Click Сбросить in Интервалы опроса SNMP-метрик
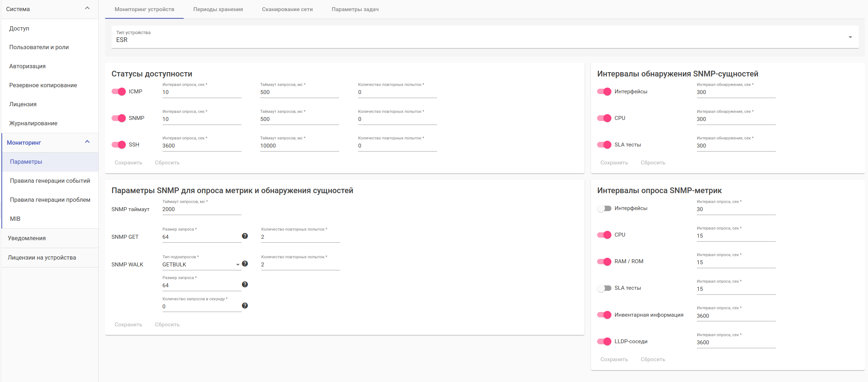Image resolution: width=868 pixels, height=382 pixels. pos(653,359)
